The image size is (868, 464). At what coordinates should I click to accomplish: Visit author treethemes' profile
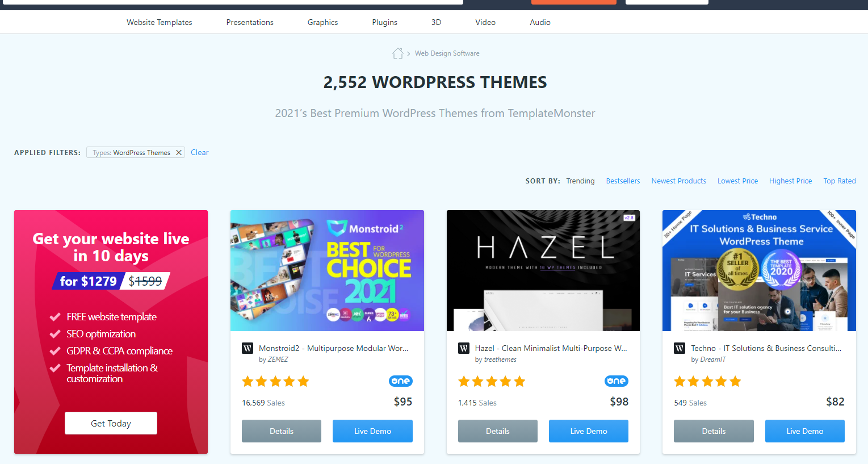tap(500, 360)
